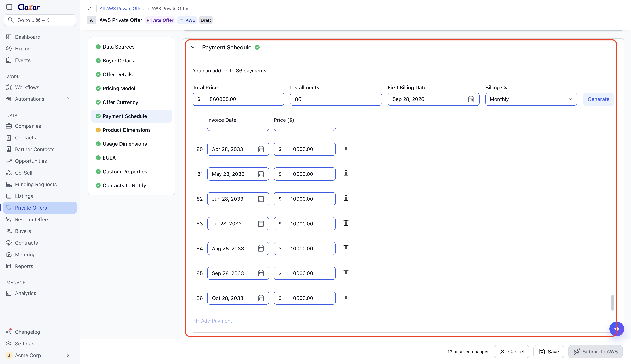Expand the Automations submenu
Viewport: 631px width, 364px height.
tap(68, 99)
